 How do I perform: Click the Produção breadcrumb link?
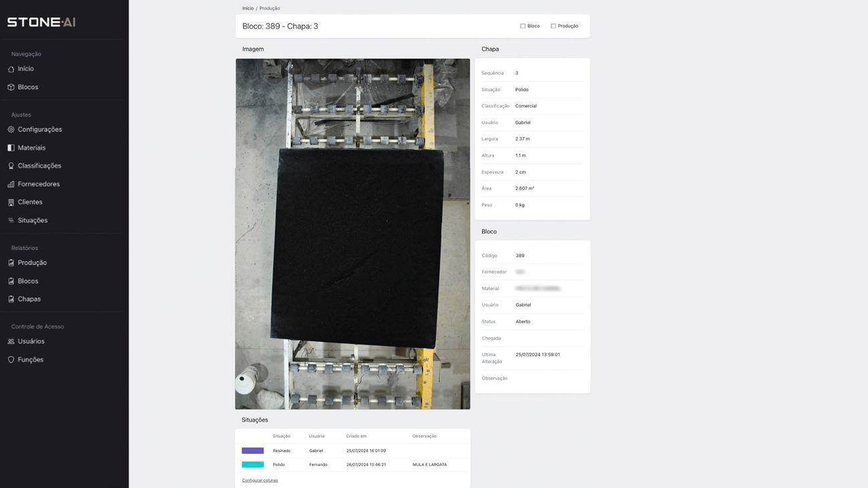tap(270, 9)
